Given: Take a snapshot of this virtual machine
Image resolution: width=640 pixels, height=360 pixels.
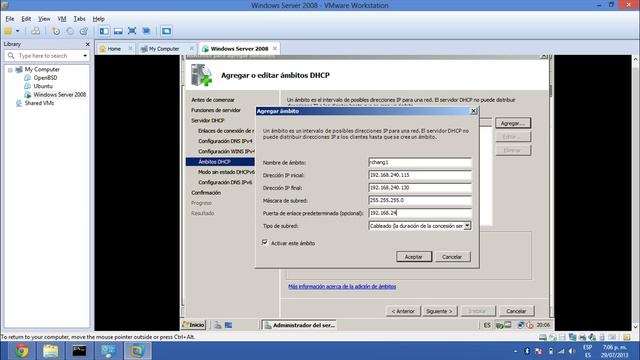Looking at the screenshot, I should click(x=56, y=31).
